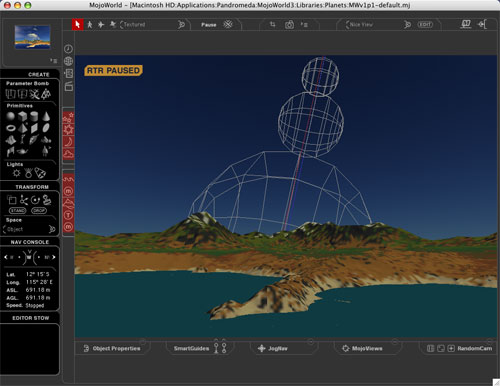
Task: Click the crosshatch icon beside Pause
Action: click(228, 24)
